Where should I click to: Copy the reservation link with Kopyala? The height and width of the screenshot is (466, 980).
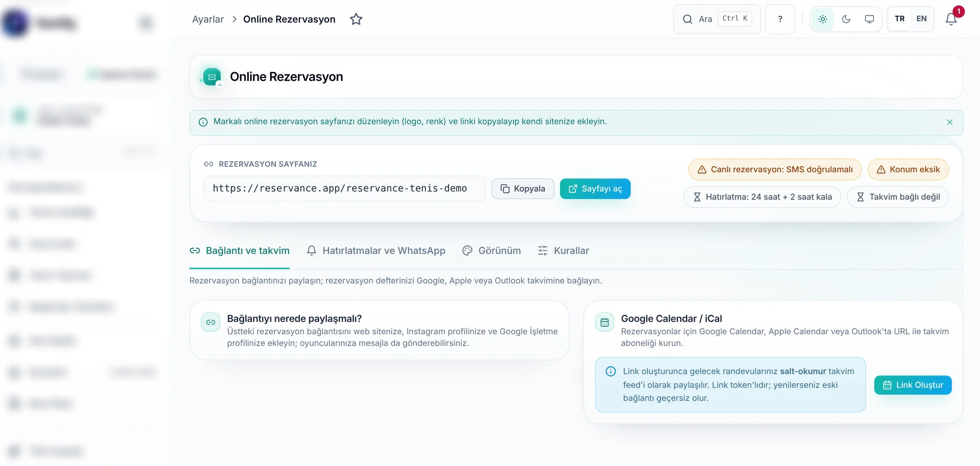[x=522, y=189]
